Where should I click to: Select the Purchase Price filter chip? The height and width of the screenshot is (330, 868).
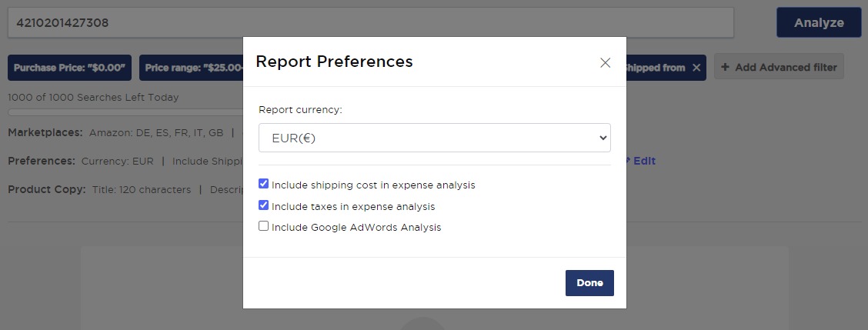tap(70, 68)
